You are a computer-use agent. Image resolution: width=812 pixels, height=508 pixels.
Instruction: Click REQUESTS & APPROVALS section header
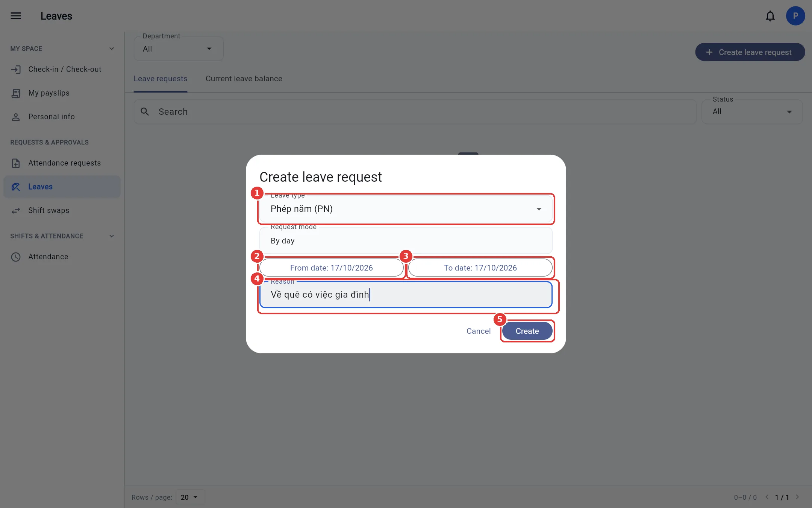pos(50,142)
